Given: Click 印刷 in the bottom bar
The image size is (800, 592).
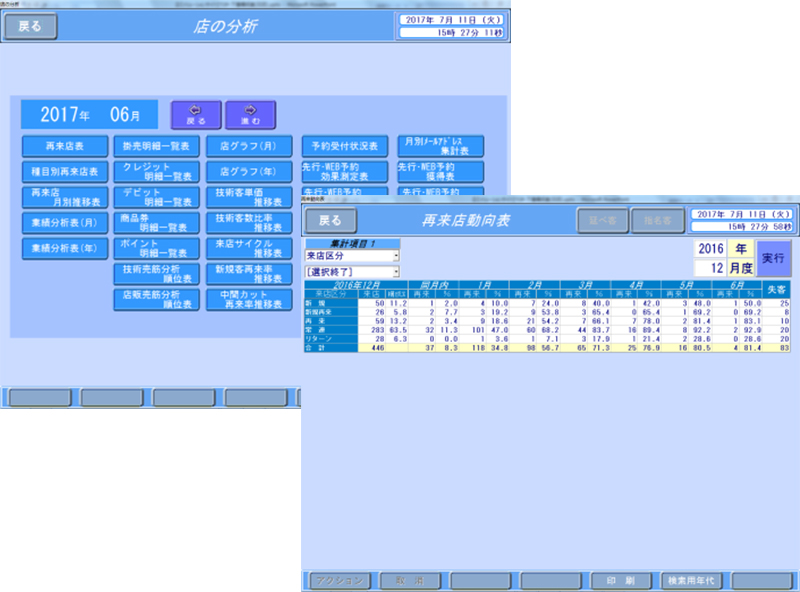Looking at the screenshot, I should [621, 581].
